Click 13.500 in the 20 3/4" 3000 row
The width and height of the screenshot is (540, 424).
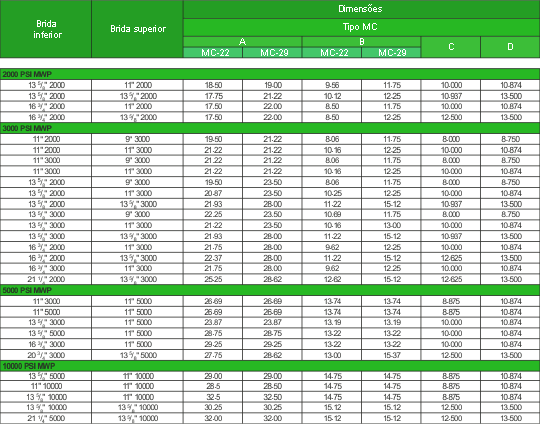pos(511,355)
